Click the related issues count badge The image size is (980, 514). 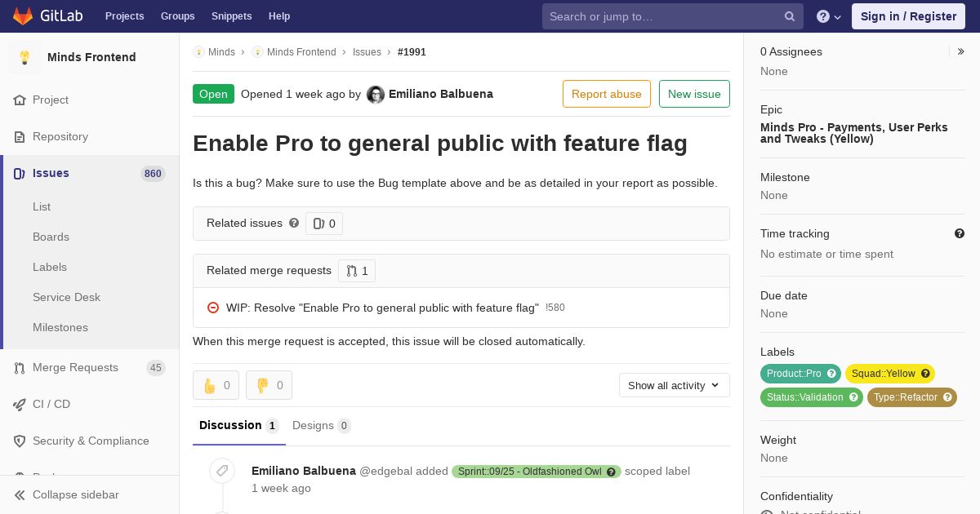click(x=324, y=224)
